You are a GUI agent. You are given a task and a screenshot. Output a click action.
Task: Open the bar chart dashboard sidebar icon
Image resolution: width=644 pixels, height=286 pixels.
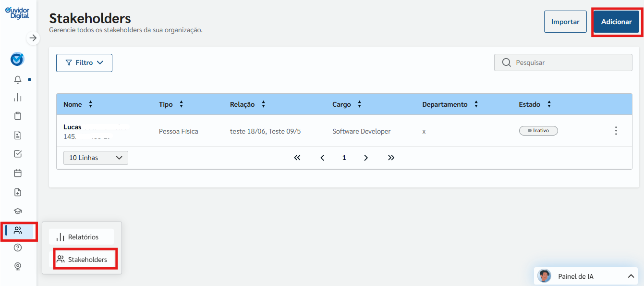pyautogui.click(x=18, y=98)
